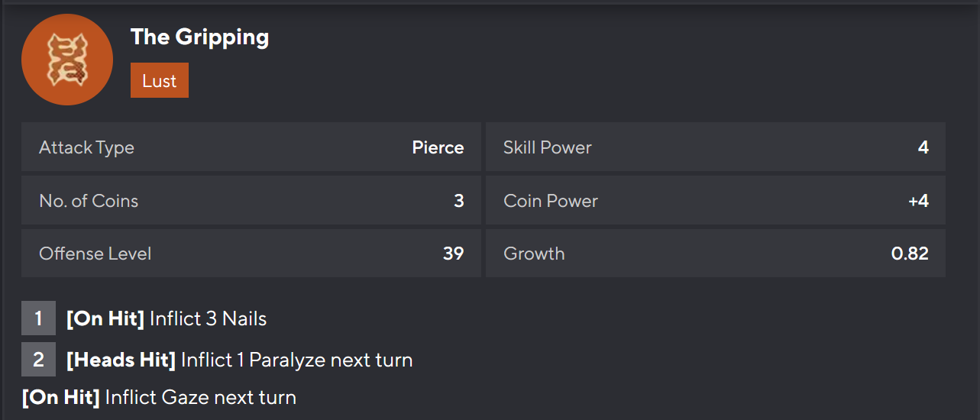Screen dimensions: 980x420
Task: Click the Growth label
Action: tap(534, 254)
